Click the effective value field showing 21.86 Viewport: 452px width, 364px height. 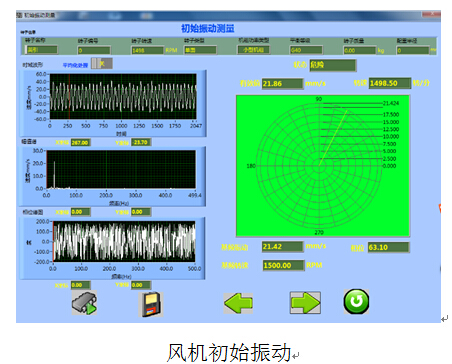point(283,83)
